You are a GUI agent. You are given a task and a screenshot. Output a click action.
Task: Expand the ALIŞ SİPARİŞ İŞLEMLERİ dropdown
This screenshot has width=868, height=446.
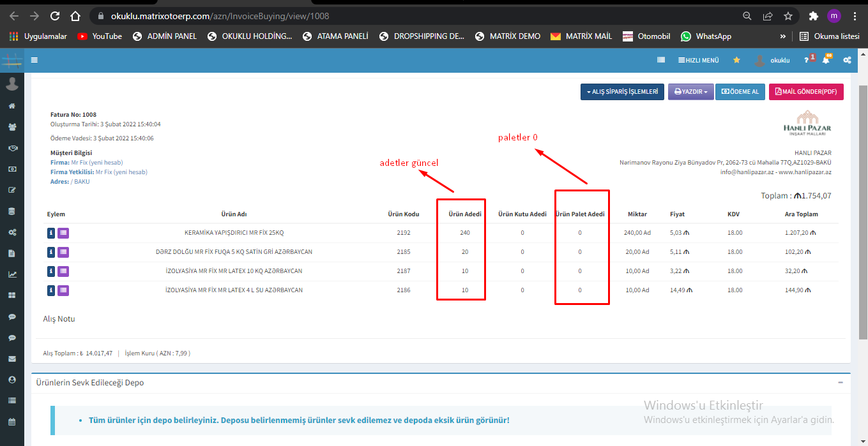tap(622, 92)
